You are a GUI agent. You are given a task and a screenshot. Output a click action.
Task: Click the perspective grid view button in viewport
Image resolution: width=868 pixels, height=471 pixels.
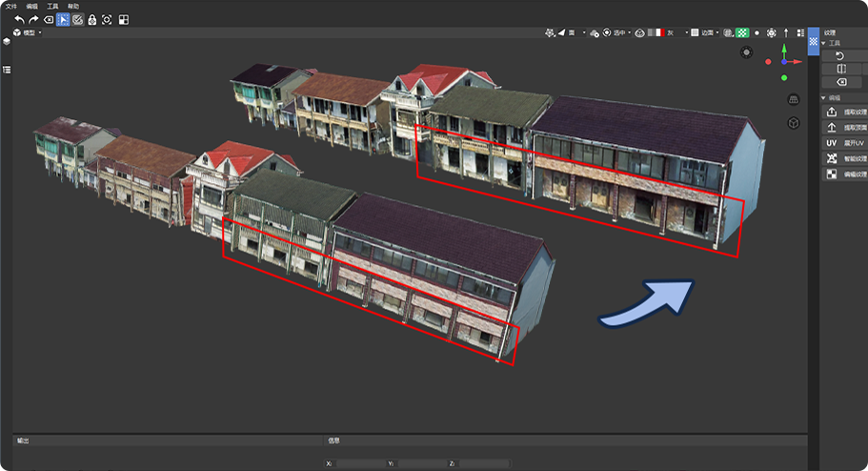coord(793,100)
